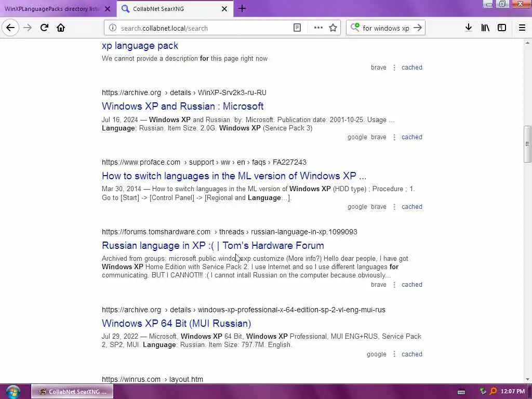Open cached copy of Windows XP 64 Bit result
This screenshot has width=532, height=399.
tap(412, 354)
